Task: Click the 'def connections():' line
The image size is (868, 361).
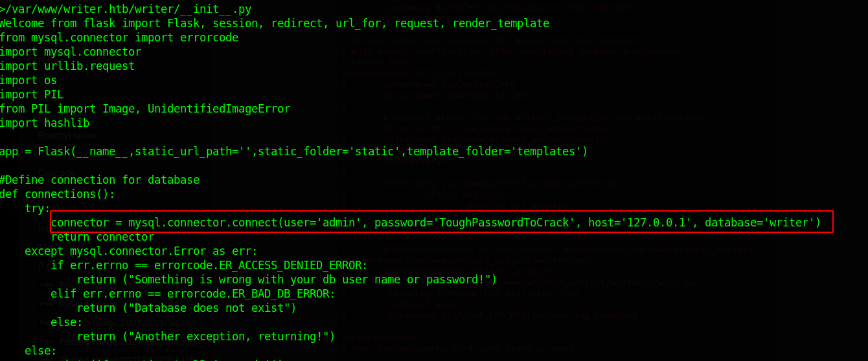Action: [58, 194]
